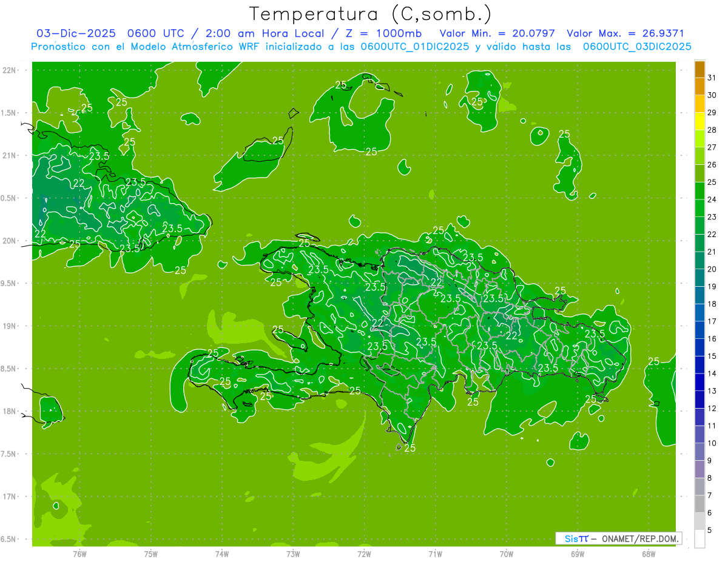Viewport: 728px width, 562px height.
Task: Click longitude label "70W"
Action: [x=506, y=554]
